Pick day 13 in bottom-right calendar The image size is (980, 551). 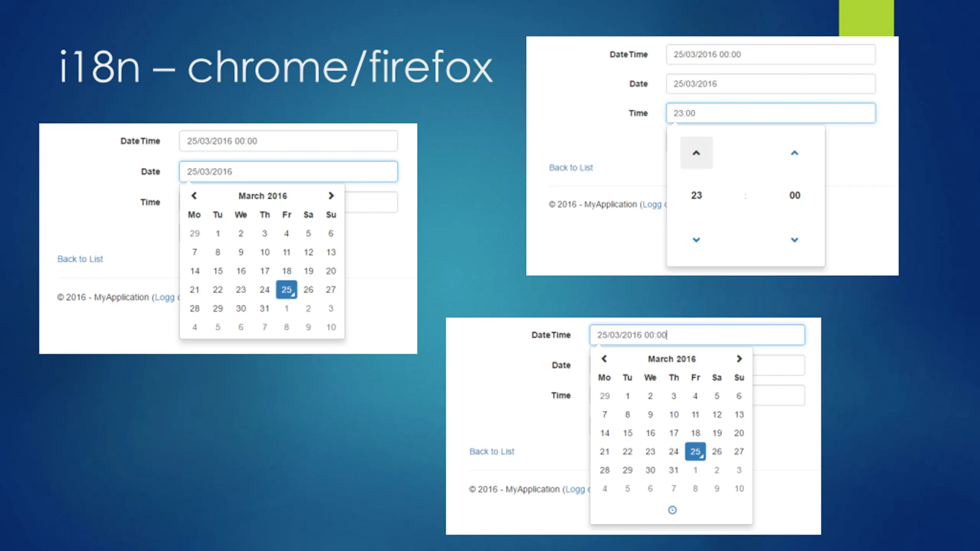tap(739, 414)
